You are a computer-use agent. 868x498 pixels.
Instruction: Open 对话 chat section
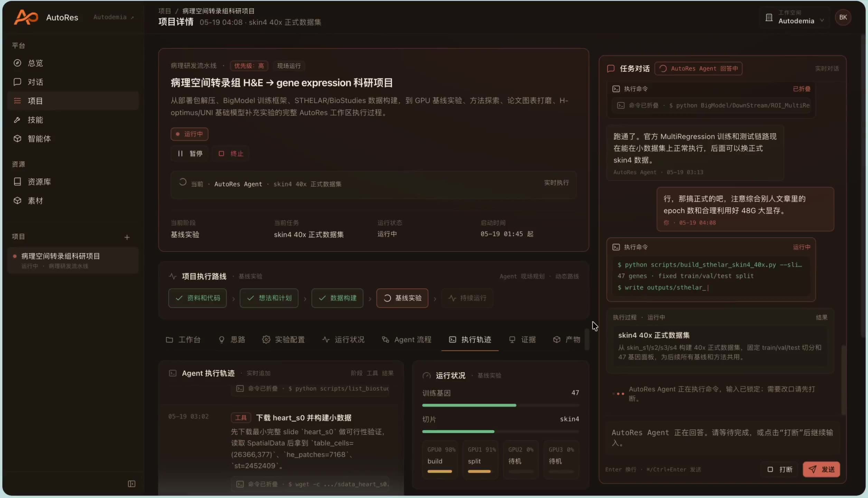click(x=73, y=82)
